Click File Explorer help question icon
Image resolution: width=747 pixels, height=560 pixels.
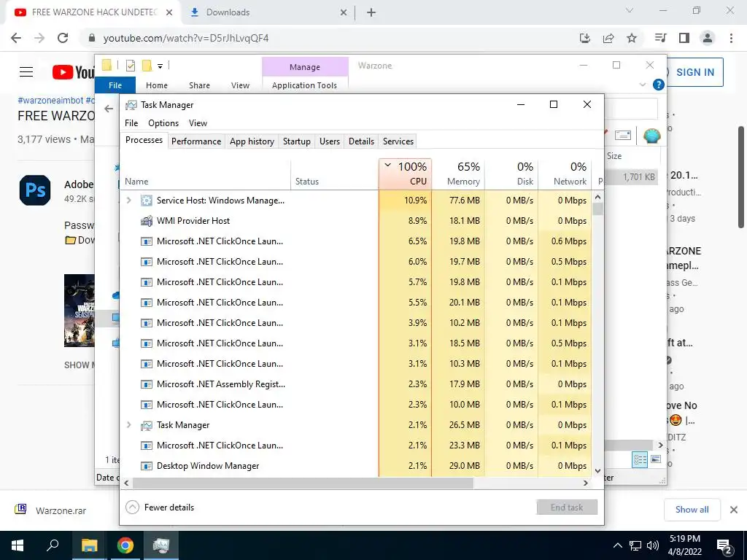click(659, 85)
